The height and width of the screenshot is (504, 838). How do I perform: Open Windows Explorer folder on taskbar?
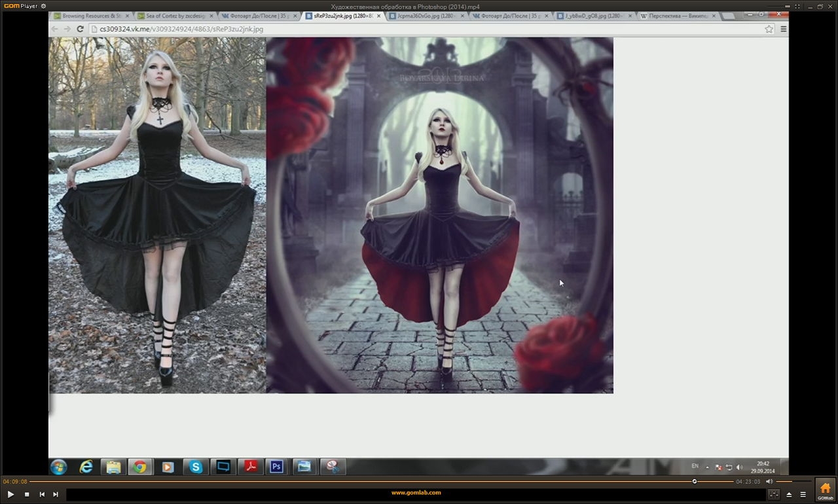tap(113, 467)
